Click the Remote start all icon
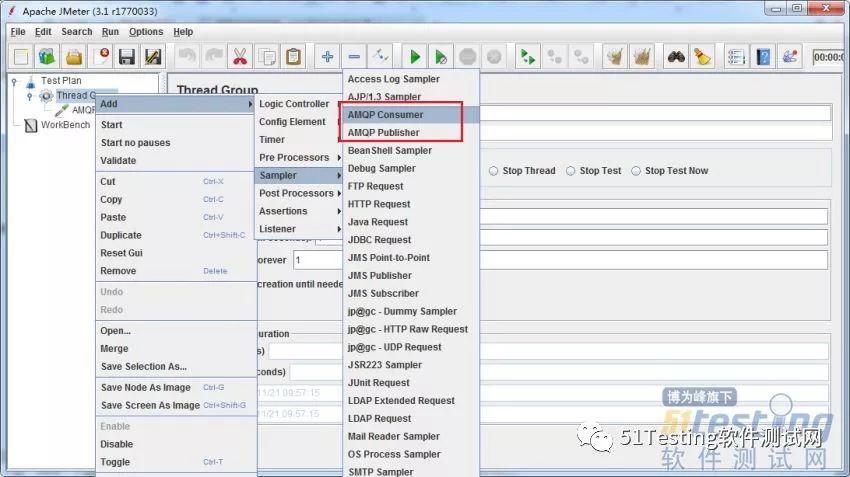 click(x=527, y=56)
